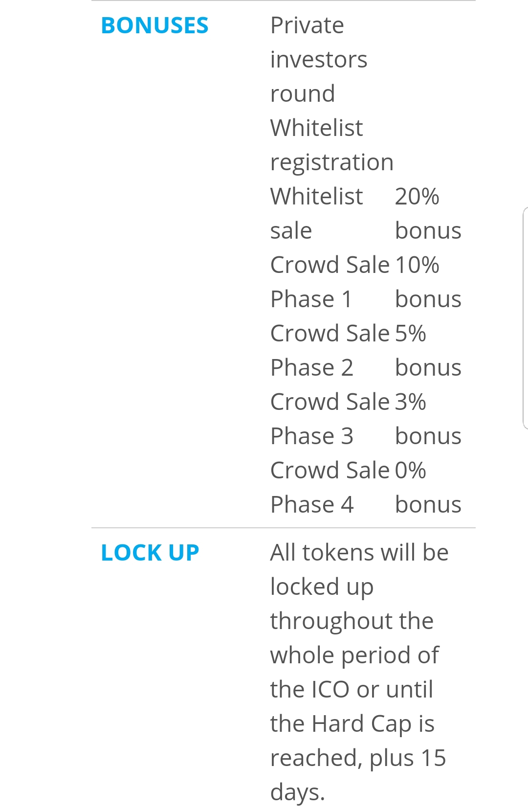Click the 'Whitelist sale' row label

coord(317,213)
